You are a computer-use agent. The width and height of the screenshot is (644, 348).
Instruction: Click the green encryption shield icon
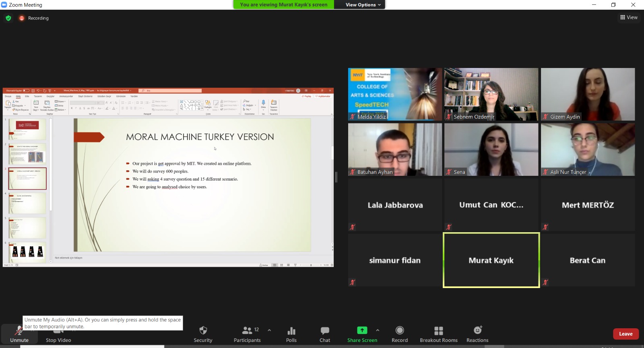tap(8, 18)
